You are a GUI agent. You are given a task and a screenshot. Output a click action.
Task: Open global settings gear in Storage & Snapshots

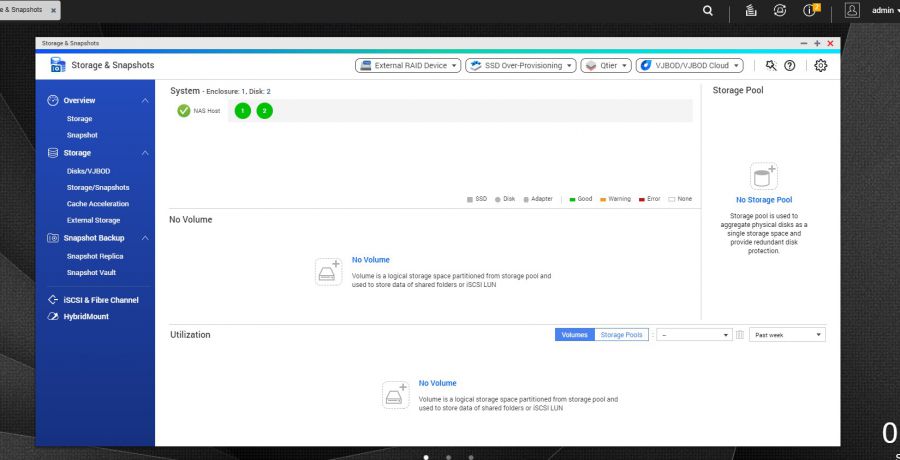pyautogui.click(x=820, y=65)
